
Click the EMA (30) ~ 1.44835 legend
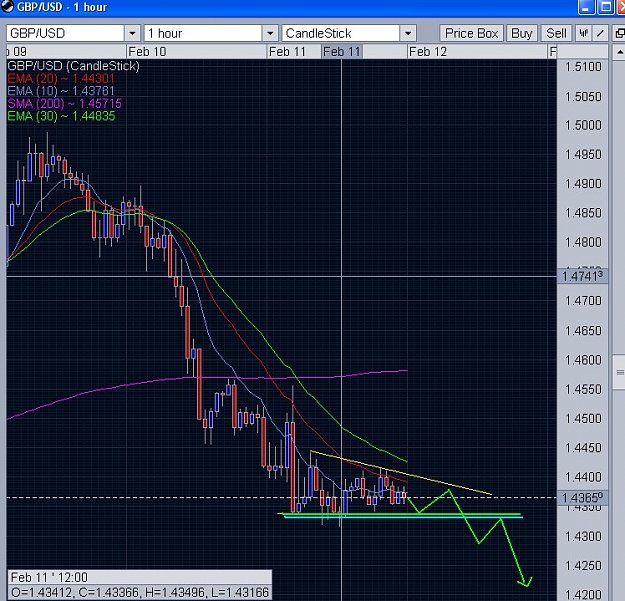click(x=61, y=116)
